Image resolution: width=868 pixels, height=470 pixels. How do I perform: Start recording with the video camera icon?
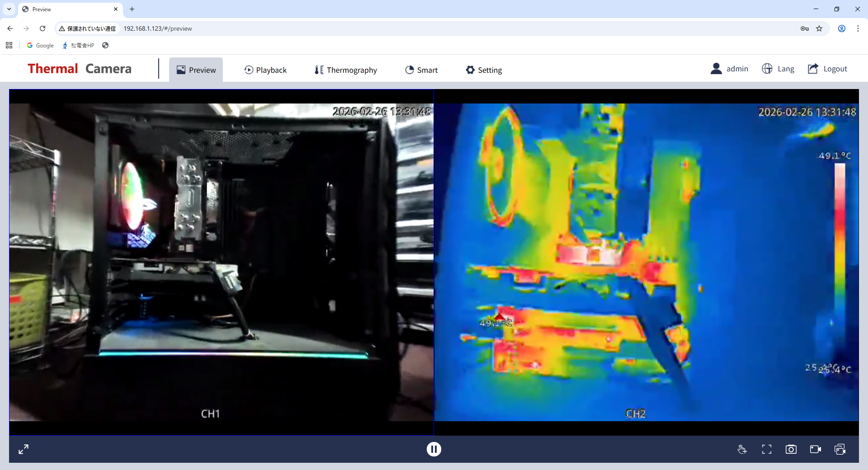[x=816, y=449]
